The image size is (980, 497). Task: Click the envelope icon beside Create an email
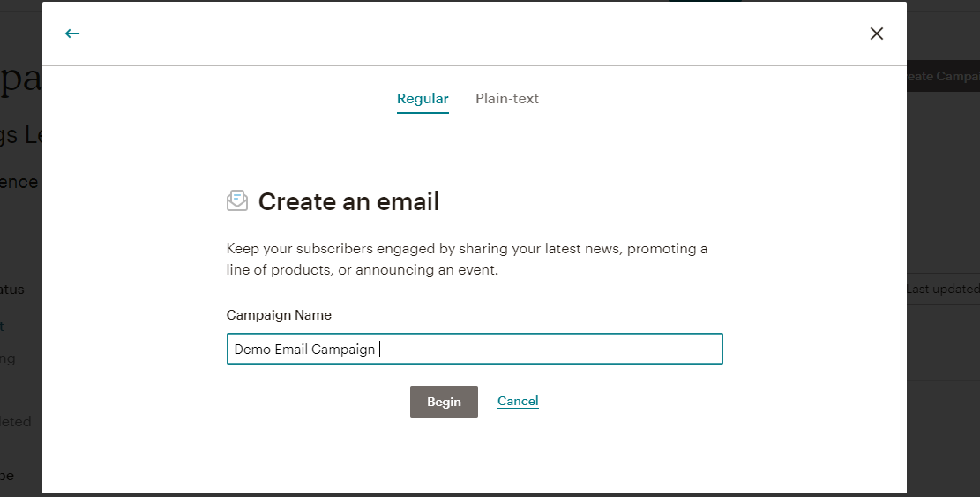pos(237,200)
